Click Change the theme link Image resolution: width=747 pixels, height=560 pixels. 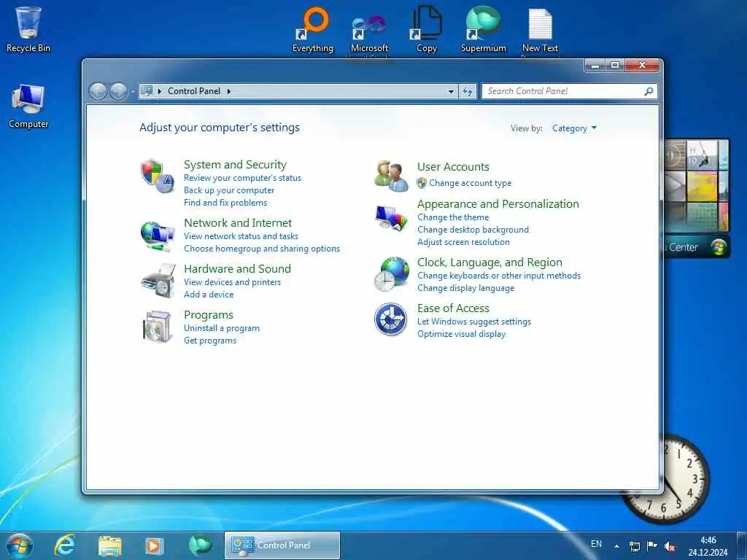[x=453, y=217]
